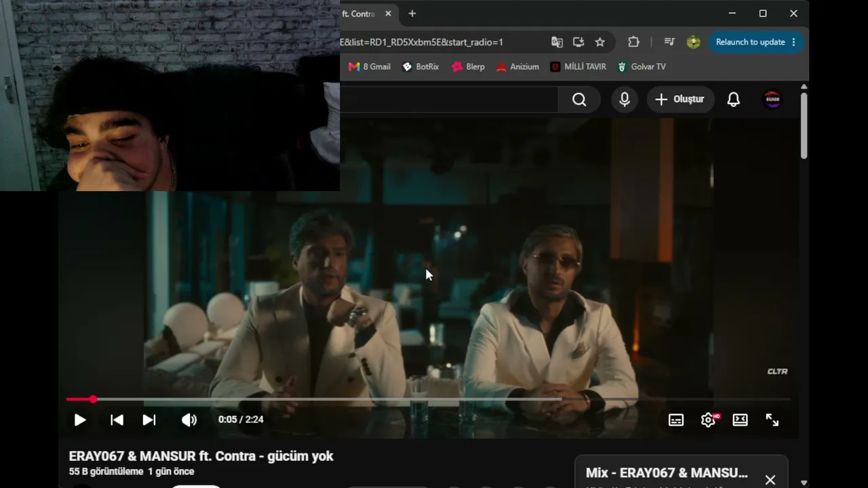Click the install app icon in address bar
Viewport: 868px width, 488px height.
(578, 42)
